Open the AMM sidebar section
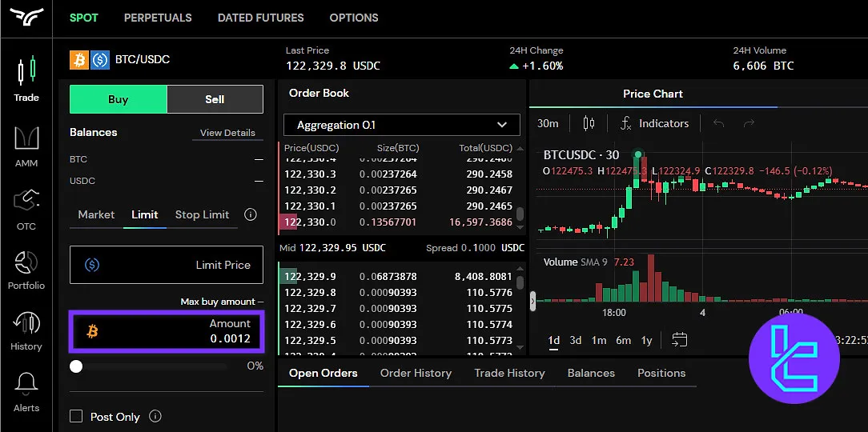The width and height of the screenshot is (868, 432). (x=26, y=146)
